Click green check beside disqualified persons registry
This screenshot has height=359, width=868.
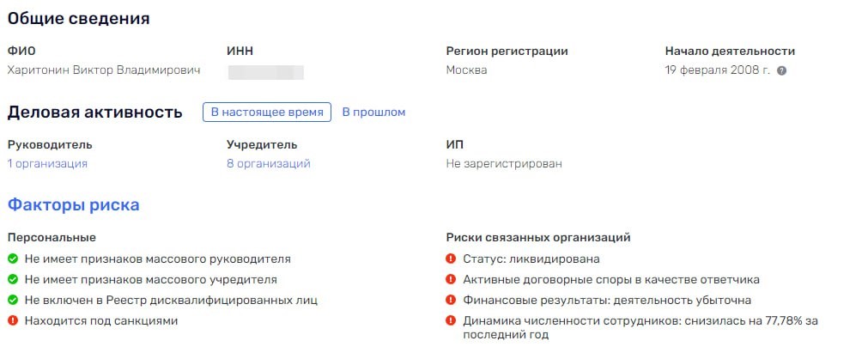click(x=13, y=300)
